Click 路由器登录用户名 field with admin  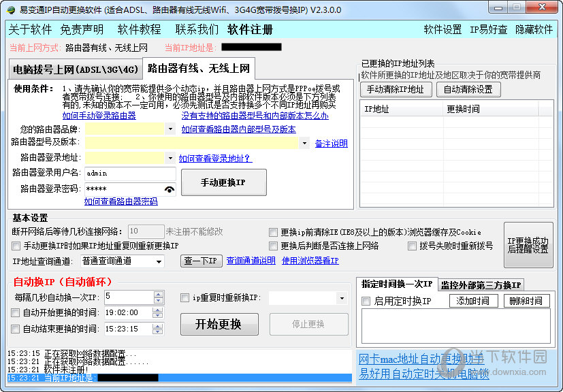click(130, 174)
